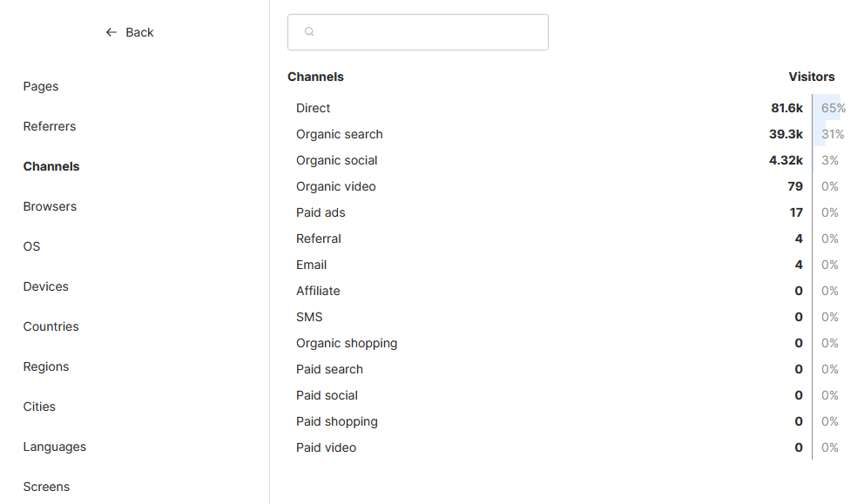Select the Channels sidebar item
This screenshot has height=504, width=864.
[51, 166]
